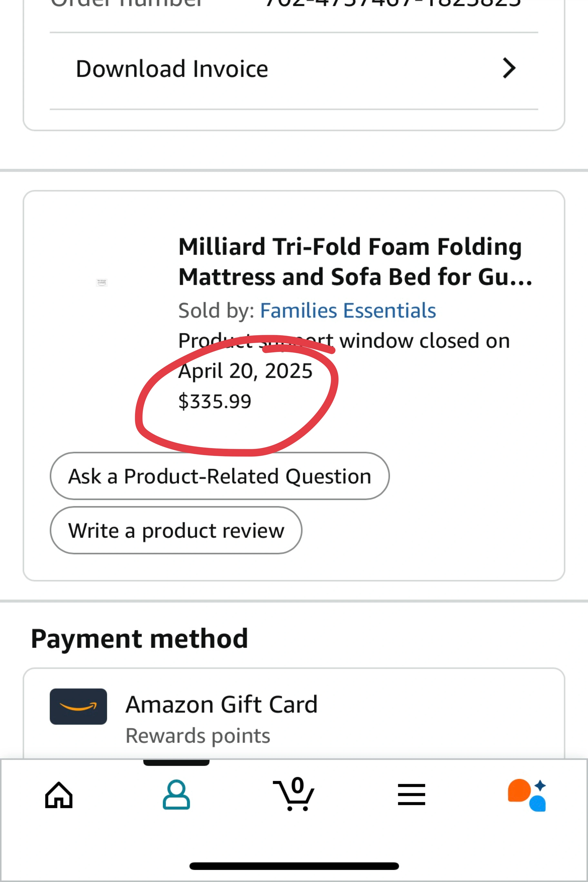The height and width of the screenshot is (882, 588).
Task: Tap the home indicator bar at bottom
Action: pos(294,866)
